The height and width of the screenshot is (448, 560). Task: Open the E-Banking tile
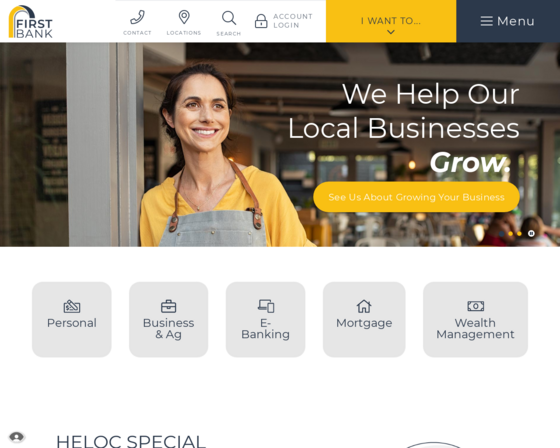[265, 319]
